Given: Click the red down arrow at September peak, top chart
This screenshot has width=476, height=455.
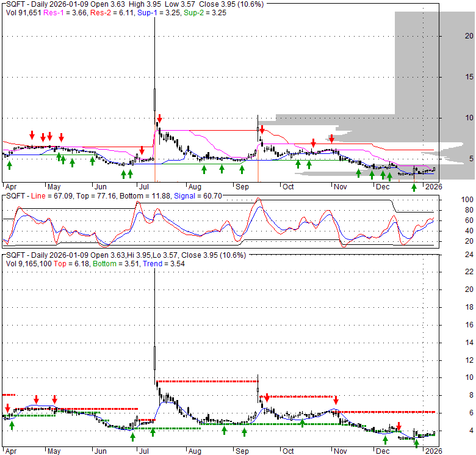Looking at the screenshot, I should coord(261,129).
